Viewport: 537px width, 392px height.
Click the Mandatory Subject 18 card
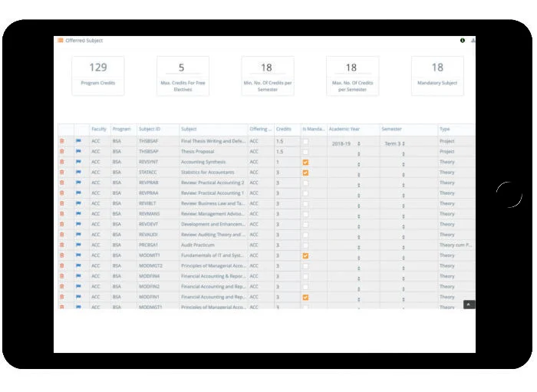[x=437, y=75]
